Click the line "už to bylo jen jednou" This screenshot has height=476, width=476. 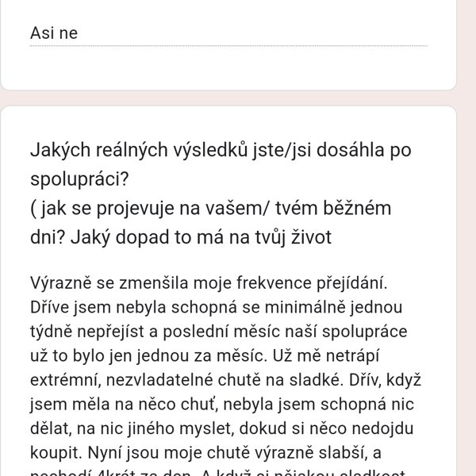[205, 355]
